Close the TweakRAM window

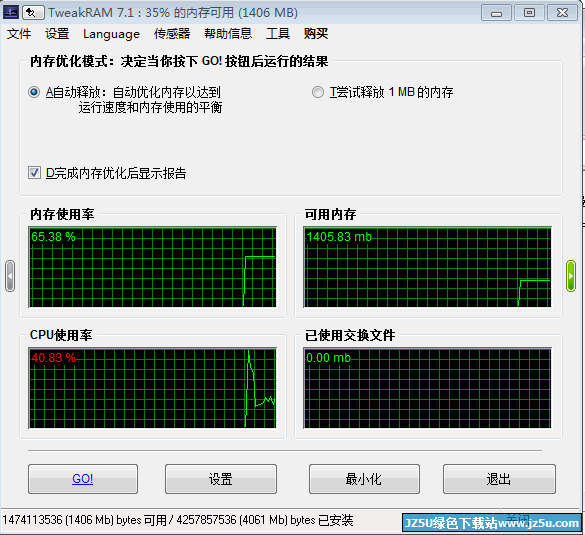pyautogui.click(x=562, y=13)
